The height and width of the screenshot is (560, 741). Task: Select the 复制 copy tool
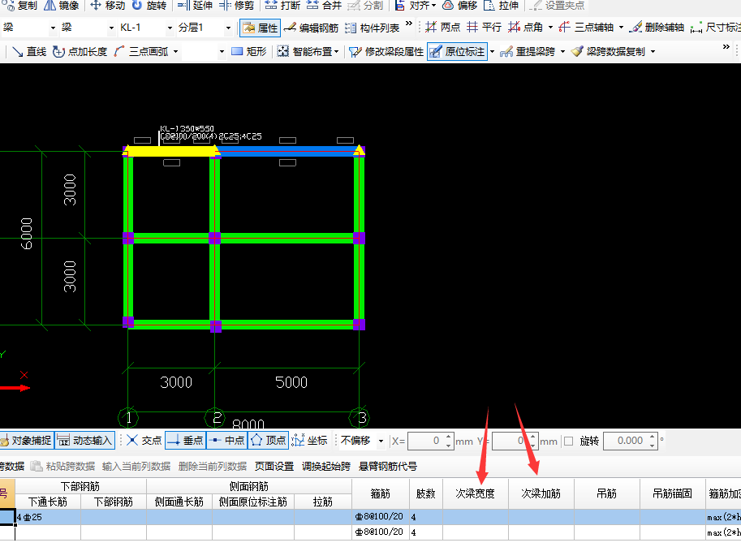pos(19,6)
